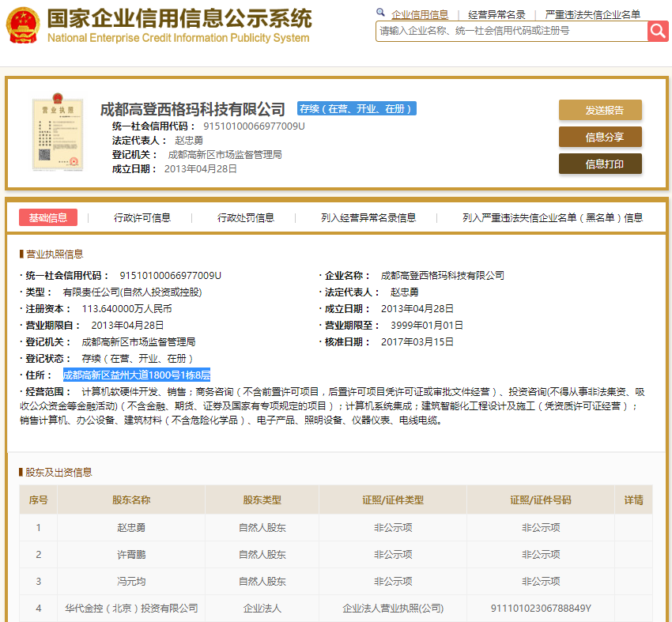
Task: Click the small magnifier beside 企业信用信息
Action: pos(380,13)
